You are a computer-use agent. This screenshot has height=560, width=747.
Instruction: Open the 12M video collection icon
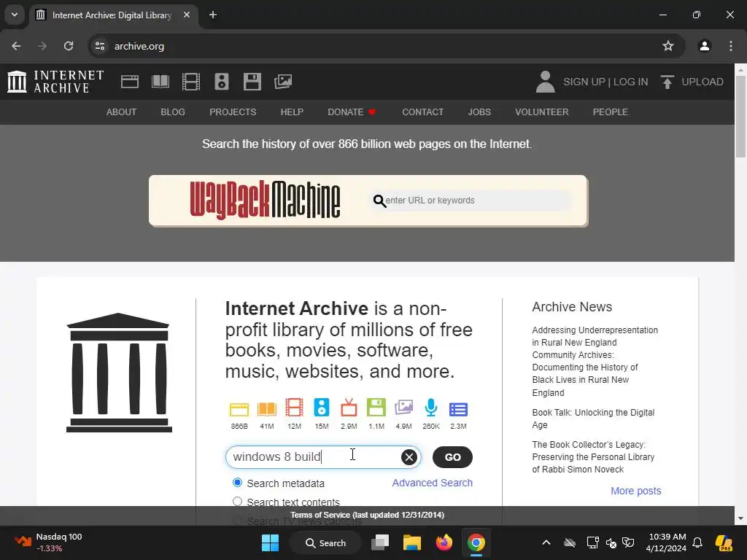point(295,408)
